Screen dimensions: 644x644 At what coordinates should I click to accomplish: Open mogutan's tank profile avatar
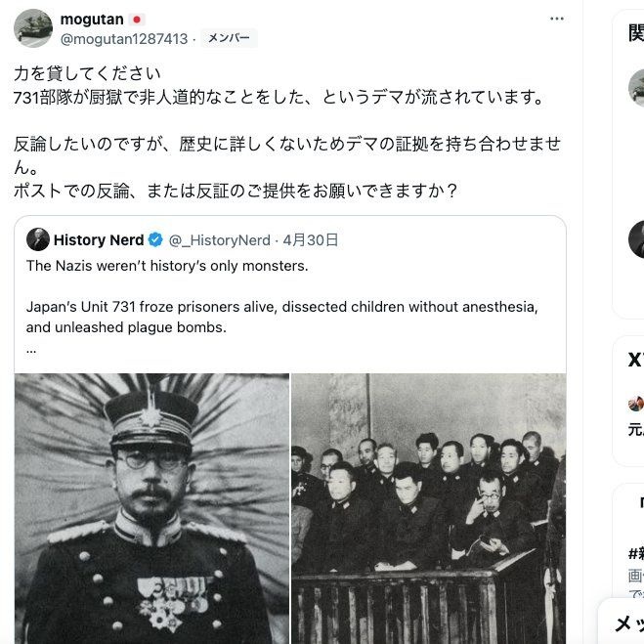pos(33,28)
